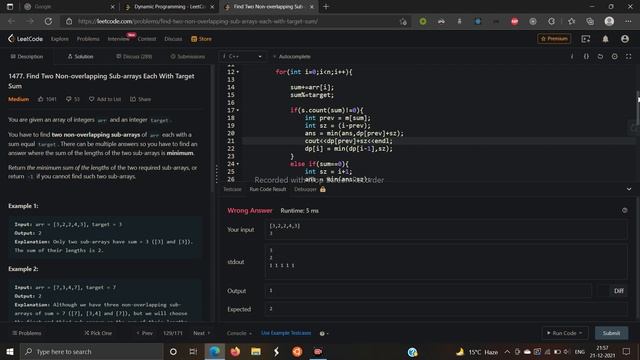Reset code to default icon

tap(600, 56)
